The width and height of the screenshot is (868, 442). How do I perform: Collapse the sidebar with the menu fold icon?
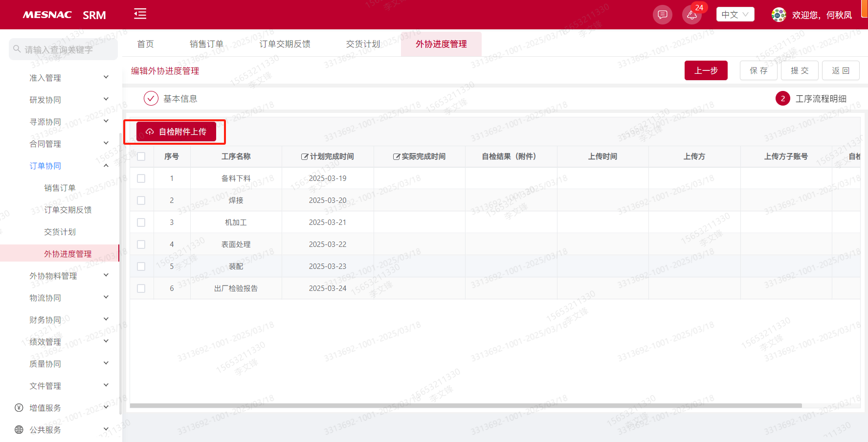pos(140,14)
